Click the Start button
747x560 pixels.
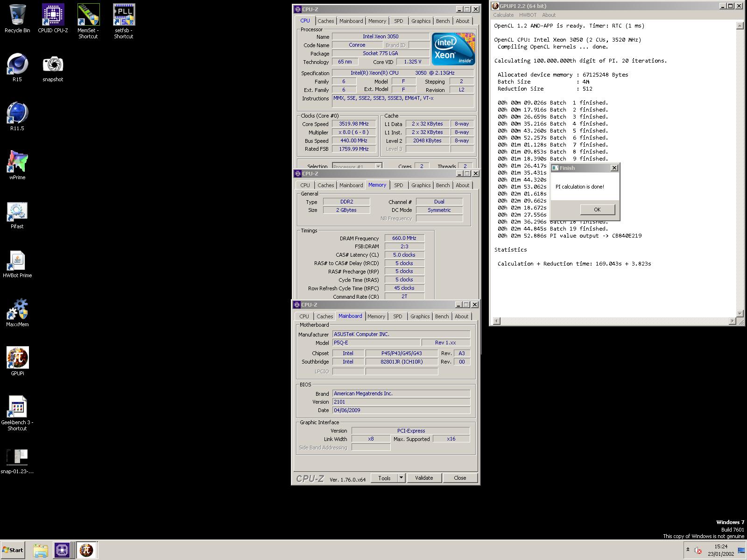[x=13, y=550]
